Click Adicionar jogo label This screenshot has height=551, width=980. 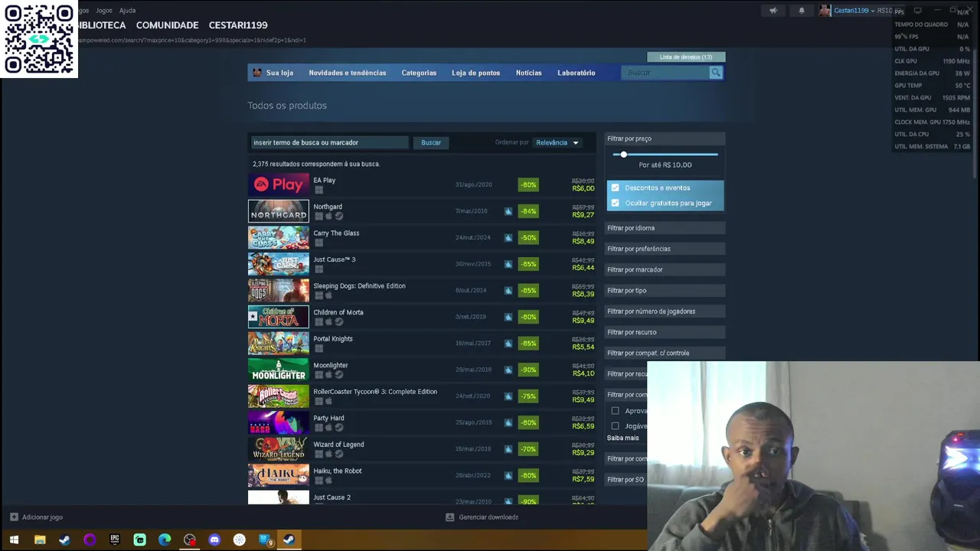click(42, 517)
